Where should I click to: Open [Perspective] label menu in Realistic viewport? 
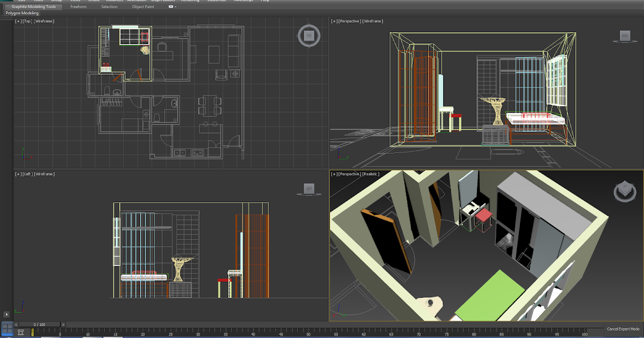(350, 174)
